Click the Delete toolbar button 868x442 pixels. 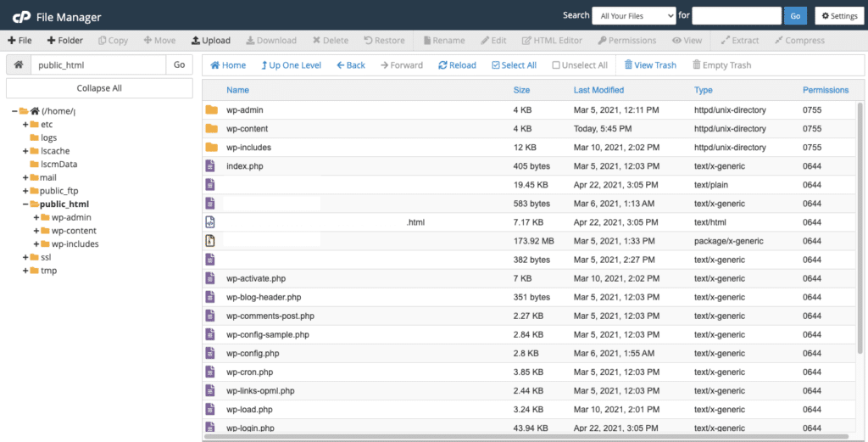[331, 41]
